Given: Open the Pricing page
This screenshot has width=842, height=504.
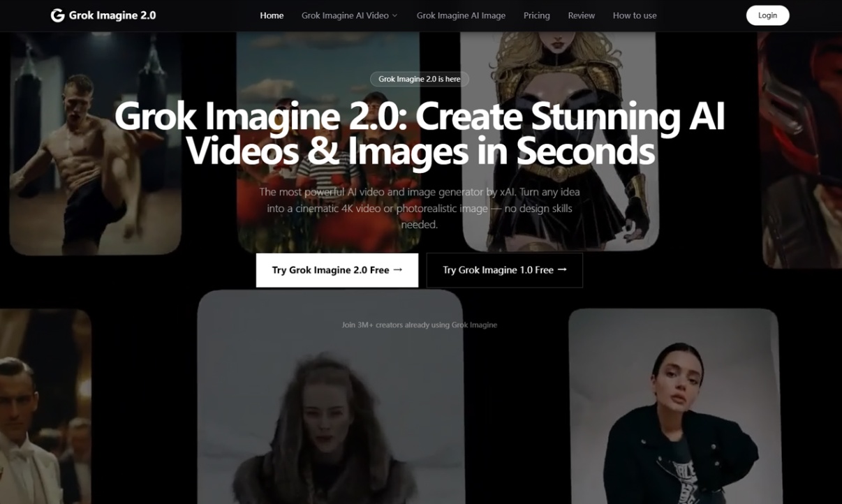Looking at the screenshot, I should 536,15.
